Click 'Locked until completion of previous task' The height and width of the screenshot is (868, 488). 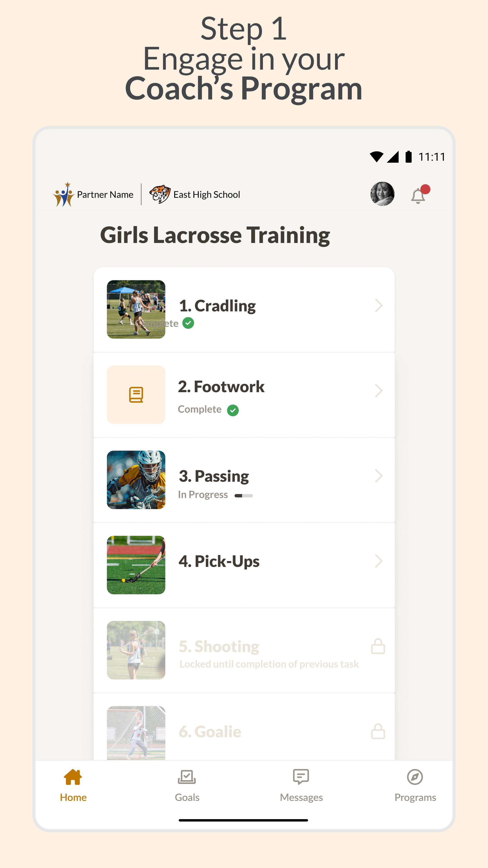[269, 664]
